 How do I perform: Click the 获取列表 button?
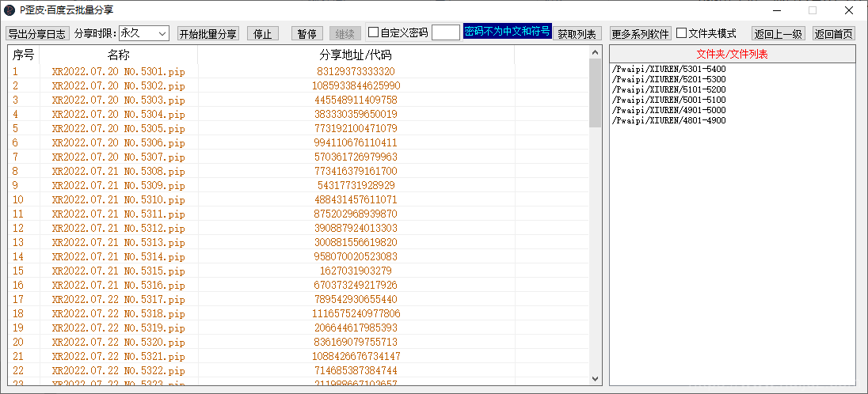point(577,34)
